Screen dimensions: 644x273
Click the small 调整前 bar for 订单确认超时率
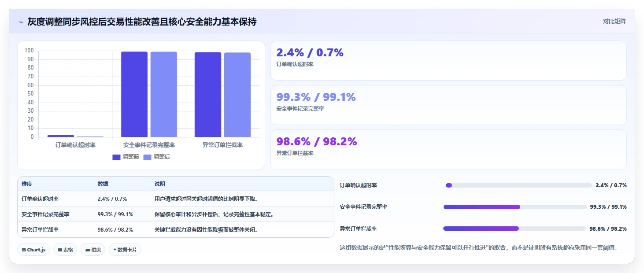tap(61, 136)
